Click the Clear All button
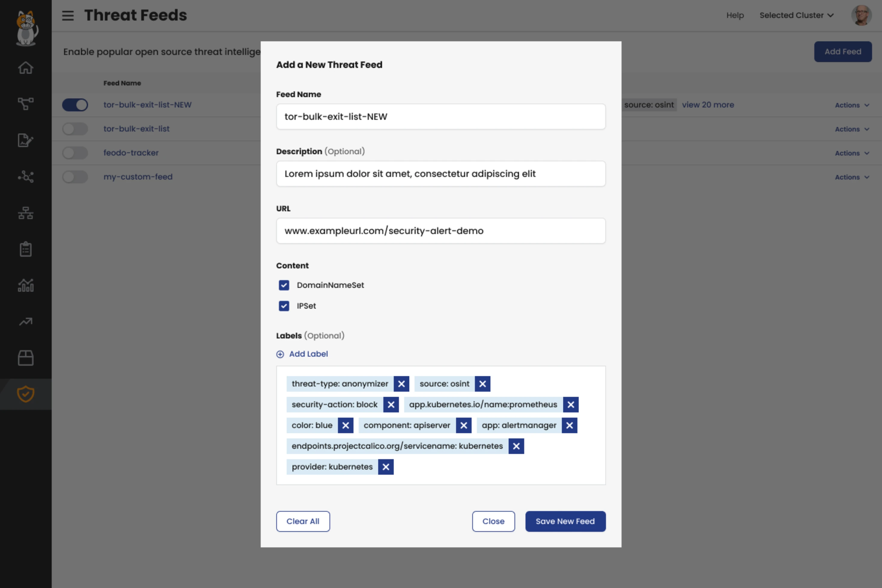Screen dimensions: 882x588 pos(303,521)
